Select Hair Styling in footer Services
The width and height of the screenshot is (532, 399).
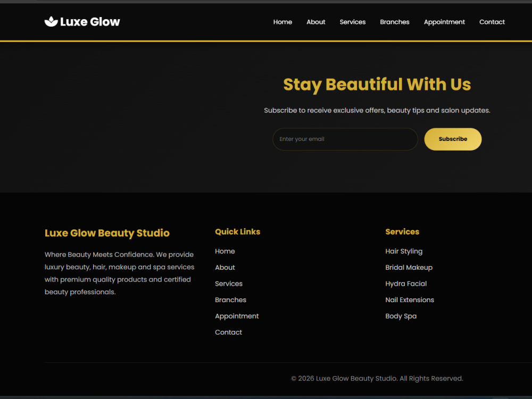click(x=404, y=252)
